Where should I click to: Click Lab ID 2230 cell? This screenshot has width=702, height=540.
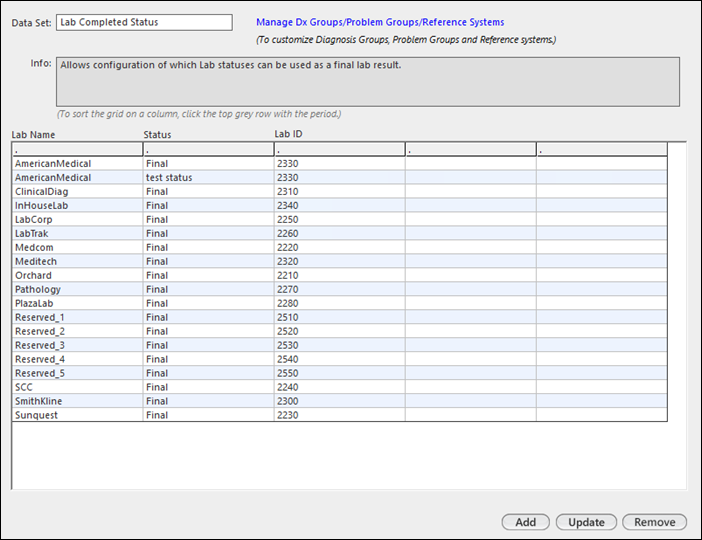[339, 415]
